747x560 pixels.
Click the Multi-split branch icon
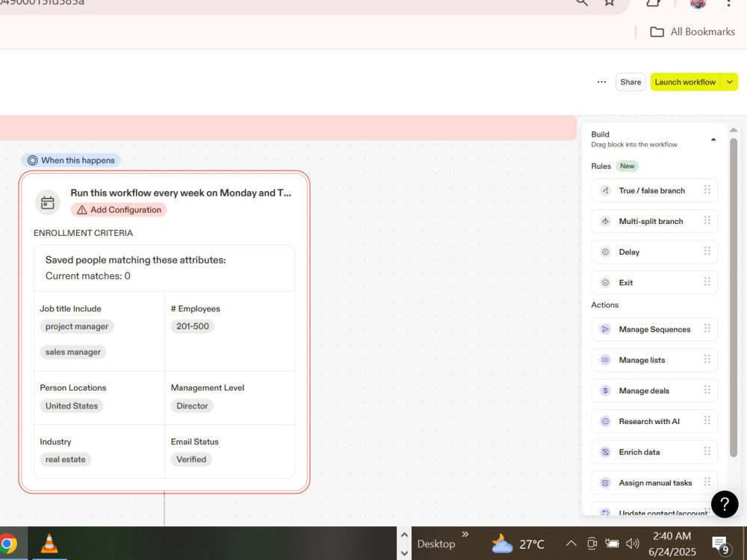pos(605,221)
